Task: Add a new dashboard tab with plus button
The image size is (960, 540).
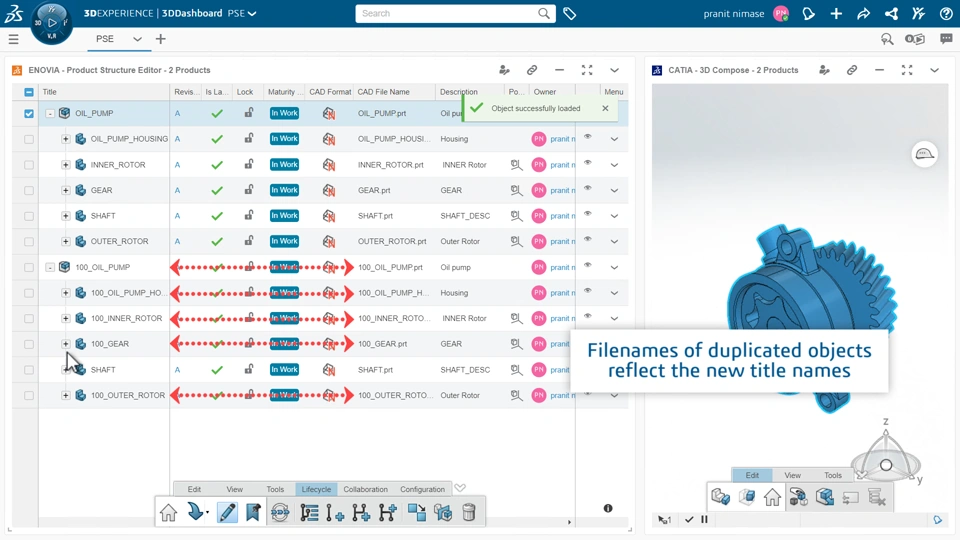Action: click(x=160, y=39)
